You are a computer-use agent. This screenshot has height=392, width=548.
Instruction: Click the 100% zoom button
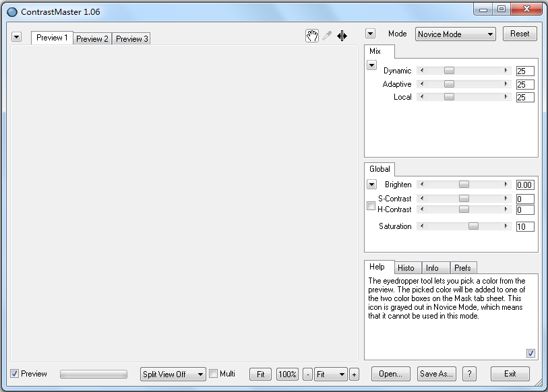tap(287, 374)
